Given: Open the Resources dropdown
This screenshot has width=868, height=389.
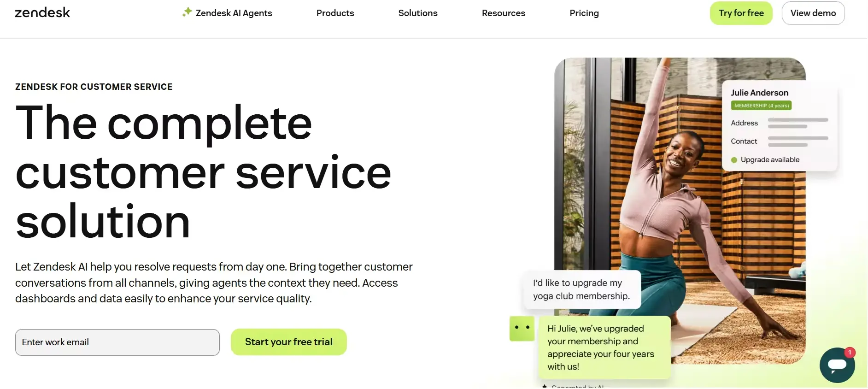Looking at the screenshot, I should (x=503, y=13).
